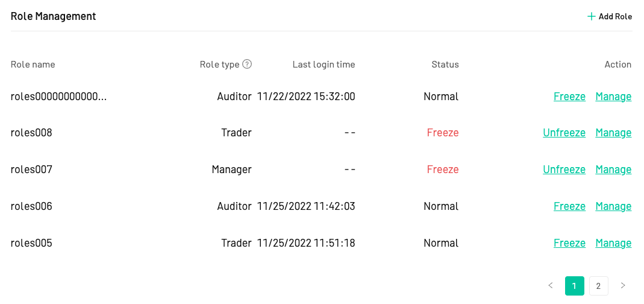
Task: Click the Add Role button
Action: (x=610, y=16)
